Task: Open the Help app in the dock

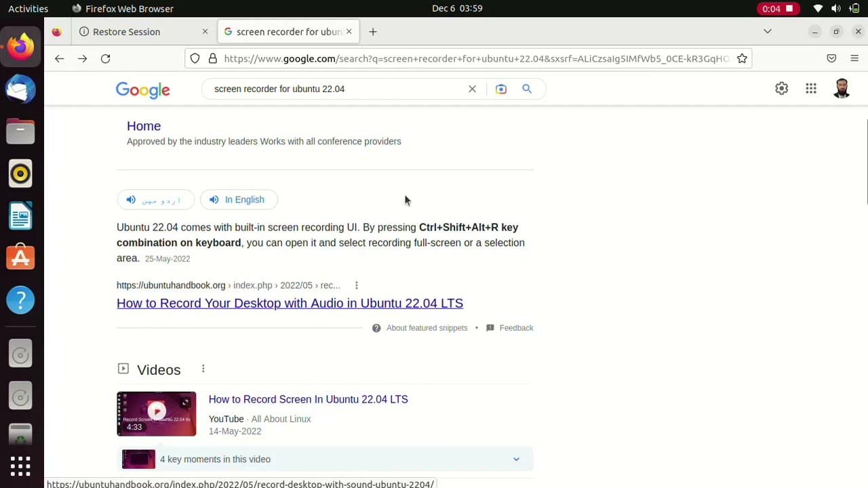Action: [x=20, y=300]
